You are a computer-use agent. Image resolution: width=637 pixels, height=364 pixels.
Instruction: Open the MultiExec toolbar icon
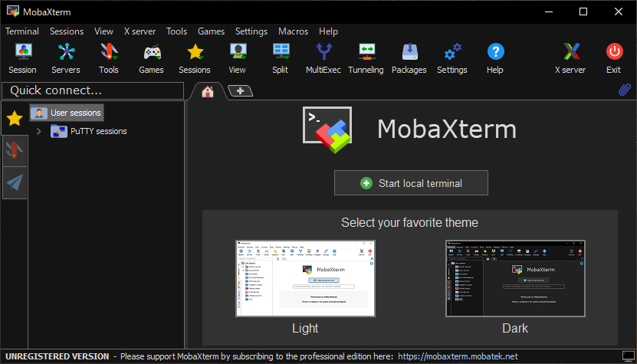tap(324, 52)
